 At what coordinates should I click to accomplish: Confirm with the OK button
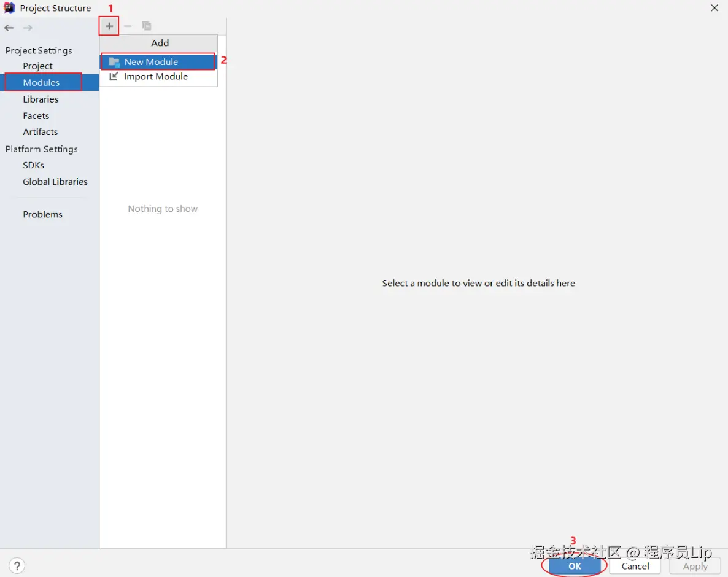(575, 566)
